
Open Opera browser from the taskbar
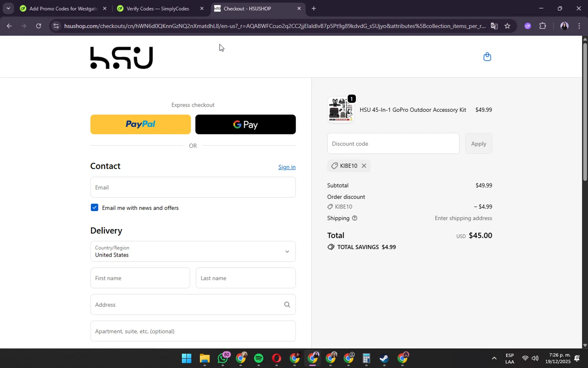point(277,358)
